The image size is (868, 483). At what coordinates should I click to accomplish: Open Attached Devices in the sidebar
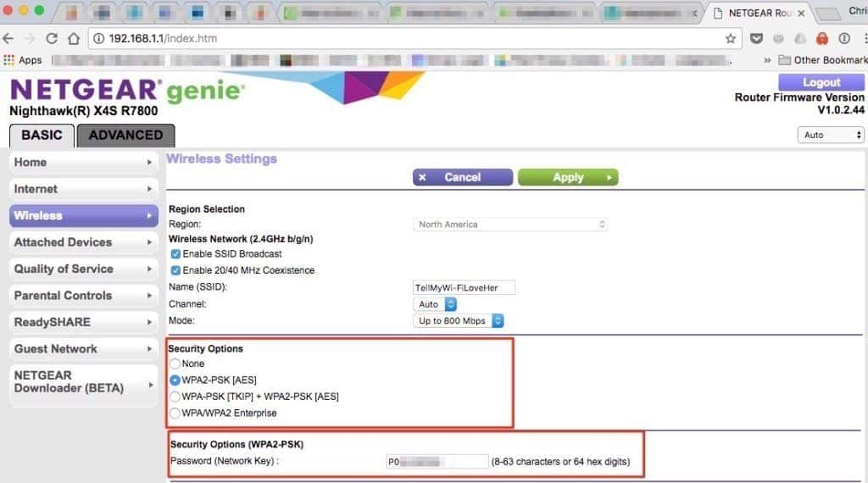tap(84, 241)
